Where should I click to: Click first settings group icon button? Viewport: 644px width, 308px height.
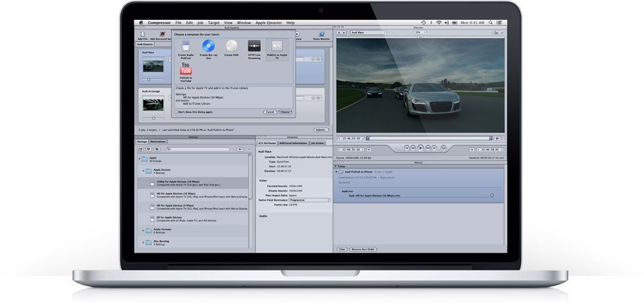[142, 149]
